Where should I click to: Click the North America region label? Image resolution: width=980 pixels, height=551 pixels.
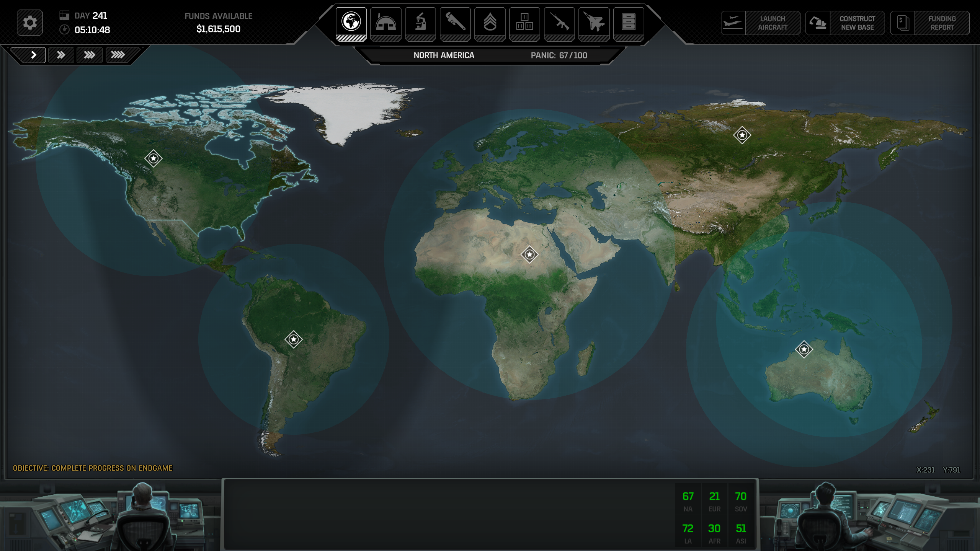444,55
